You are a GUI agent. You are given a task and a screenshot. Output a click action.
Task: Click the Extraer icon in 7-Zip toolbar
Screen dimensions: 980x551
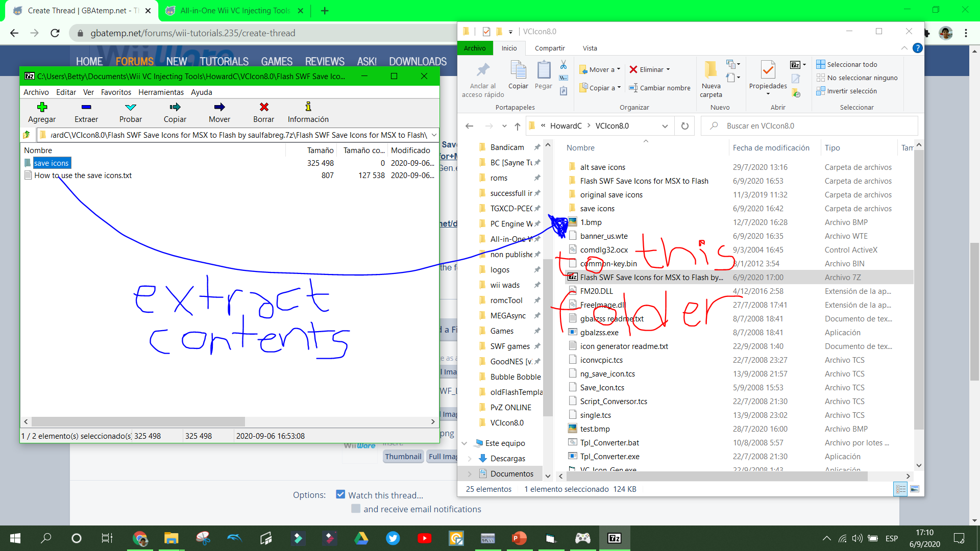click(x=86, y=107)
